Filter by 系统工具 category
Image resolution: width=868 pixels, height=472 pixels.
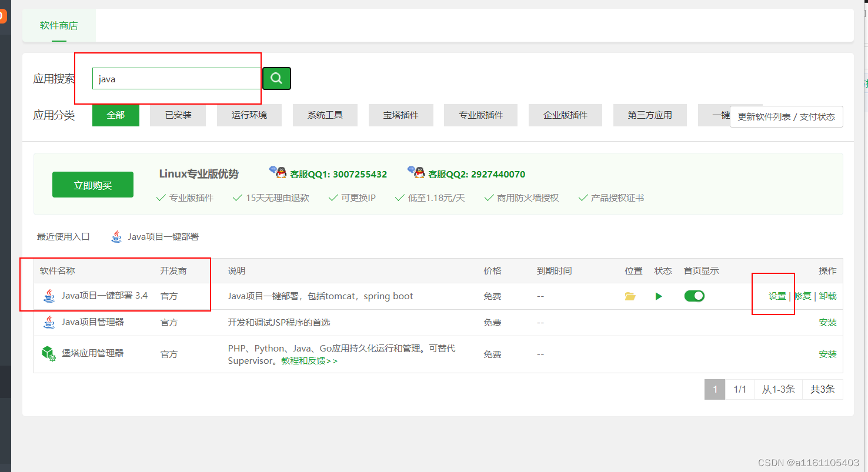click(x=325, y=115)
